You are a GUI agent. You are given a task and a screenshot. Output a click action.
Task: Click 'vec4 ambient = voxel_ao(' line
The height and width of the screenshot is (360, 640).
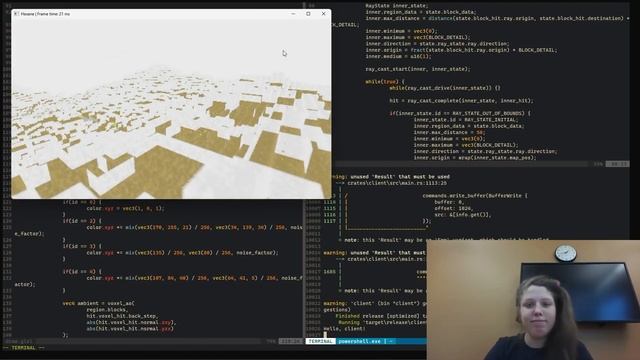[x=98, y=303]
